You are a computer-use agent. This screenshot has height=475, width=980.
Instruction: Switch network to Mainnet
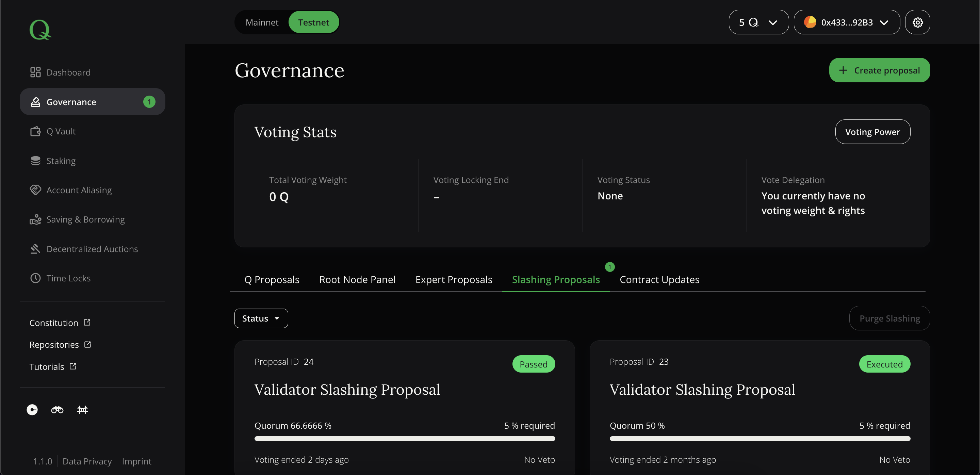coord(262,22)
